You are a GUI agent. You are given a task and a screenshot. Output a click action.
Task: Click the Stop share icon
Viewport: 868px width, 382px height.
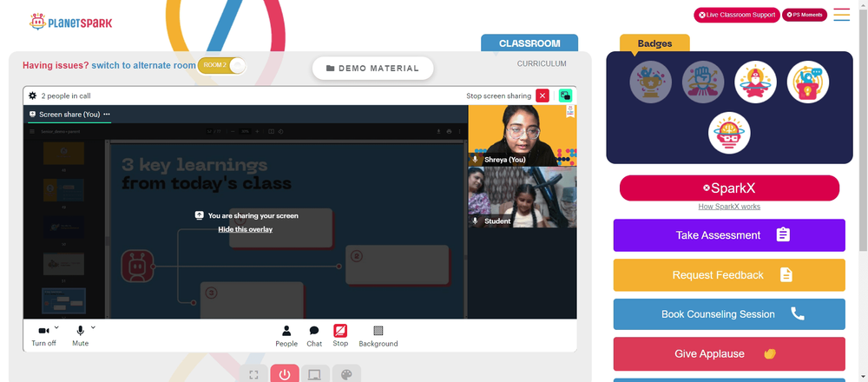point(340,331)
